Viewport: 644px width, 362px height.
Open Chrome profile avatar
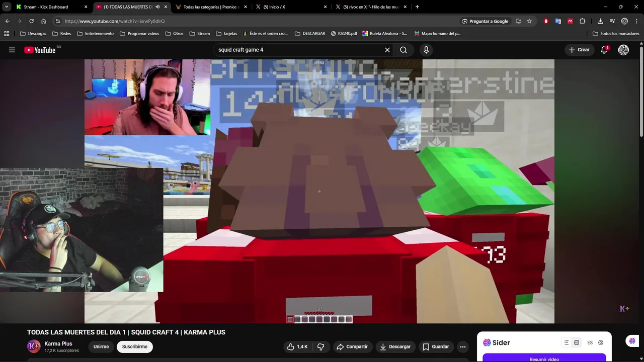(624, 21)
